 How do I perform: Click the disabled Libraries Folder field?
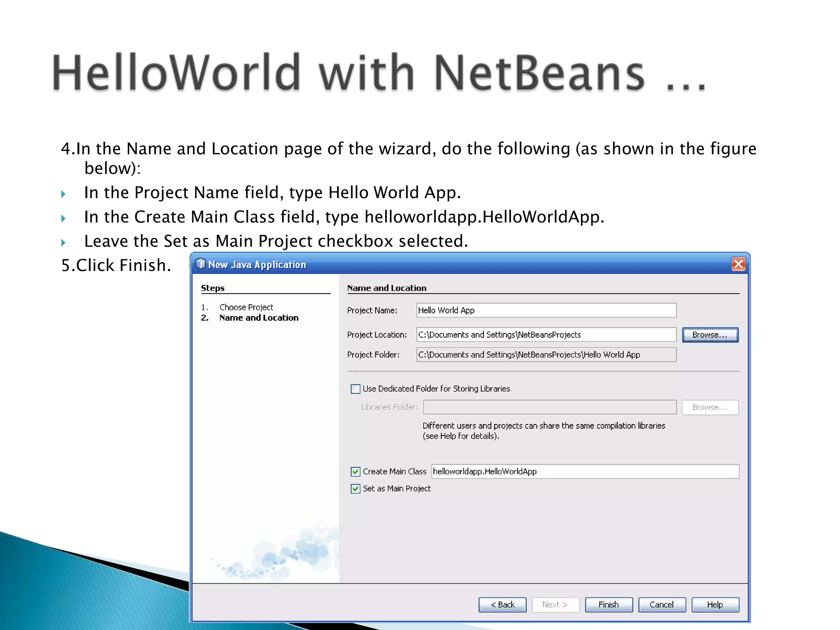click(x=550, y=407)
